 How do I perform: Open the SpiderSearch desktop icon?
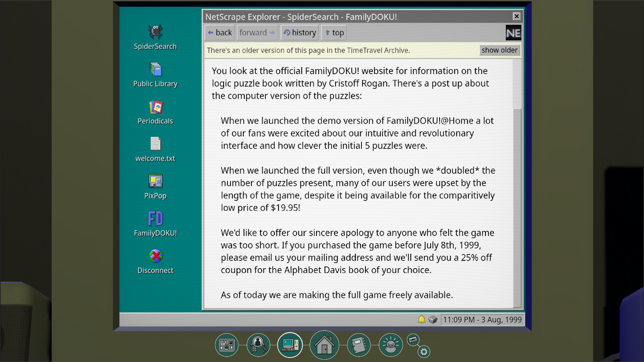pos(155,32)
